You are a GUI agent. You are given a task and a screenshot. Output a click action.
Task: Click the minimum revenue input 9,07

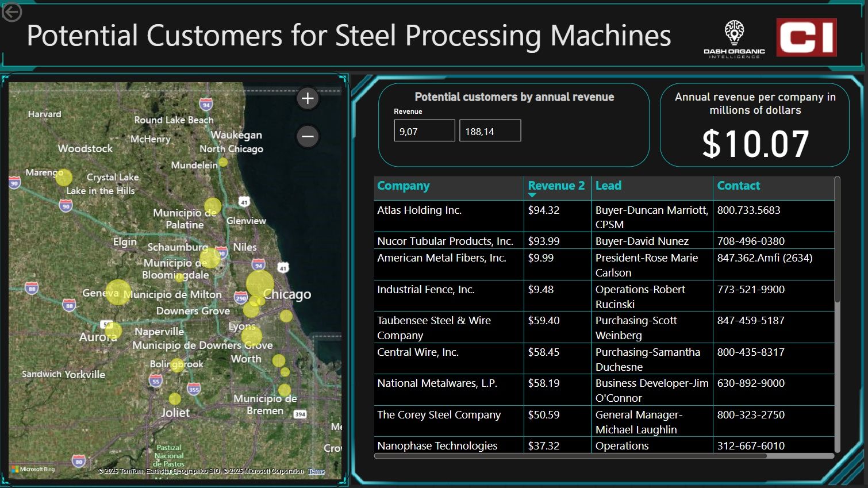(x=424, y=131)
